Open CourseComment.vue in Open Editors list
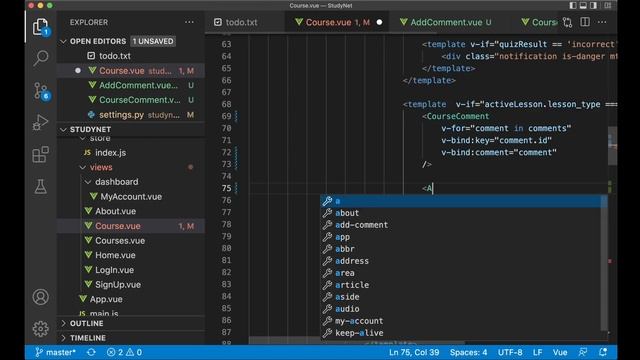The image size is (640, 360). [x=131, y=100]
